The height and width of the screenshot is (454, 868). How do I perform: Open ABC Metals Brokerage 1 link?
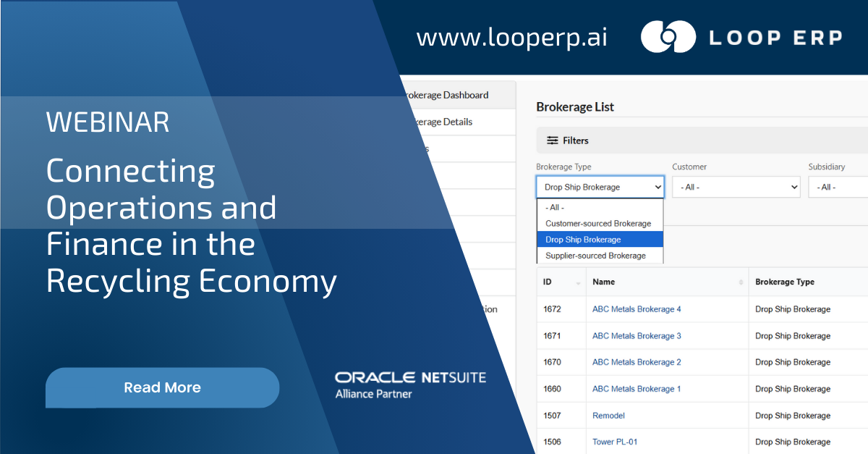tap(637, 389)
